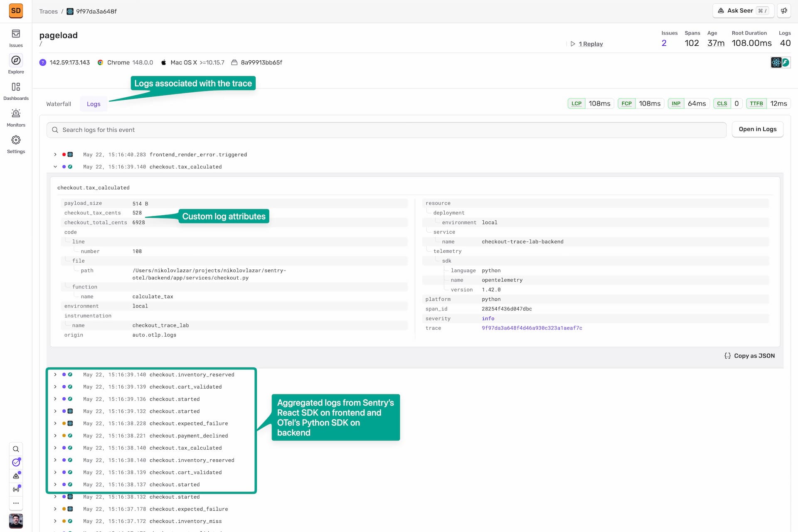Click Open in Logs button

757,129
